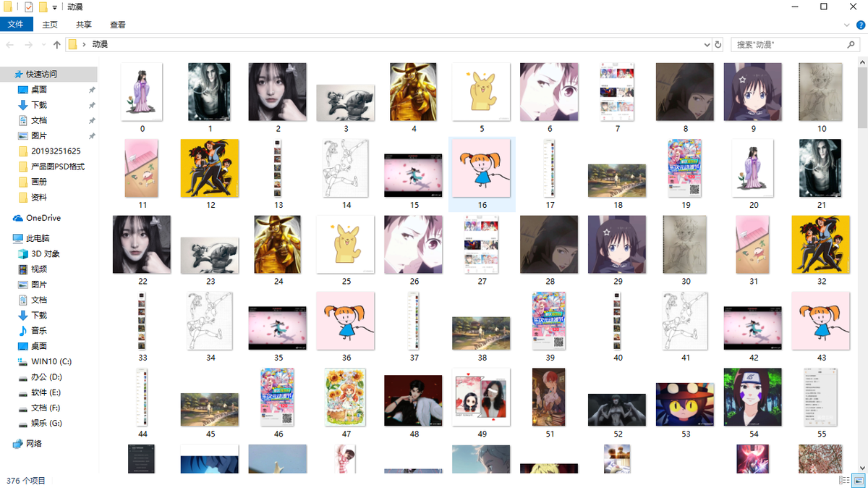Screen dimensions: 868x488
Task: Switch to large thumbnails view icon in status bar
Action: (859, 481)
